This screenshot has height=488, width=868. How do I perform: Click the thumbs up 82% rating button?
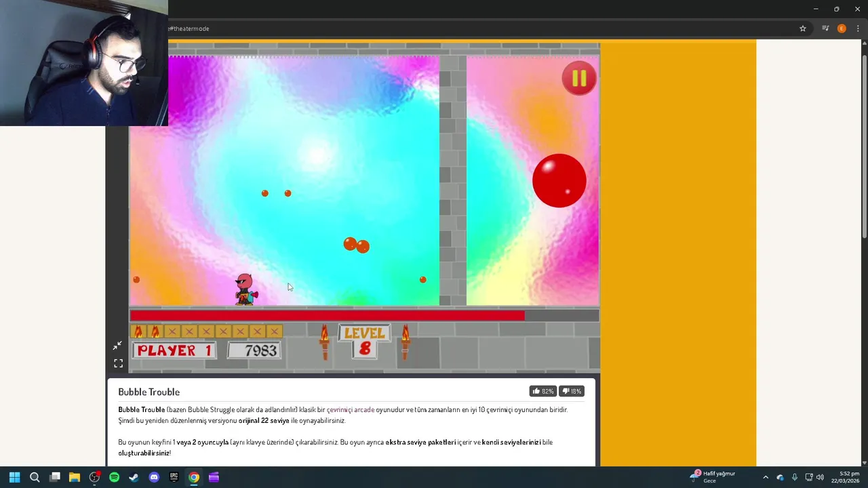click(x=543, y=391)
